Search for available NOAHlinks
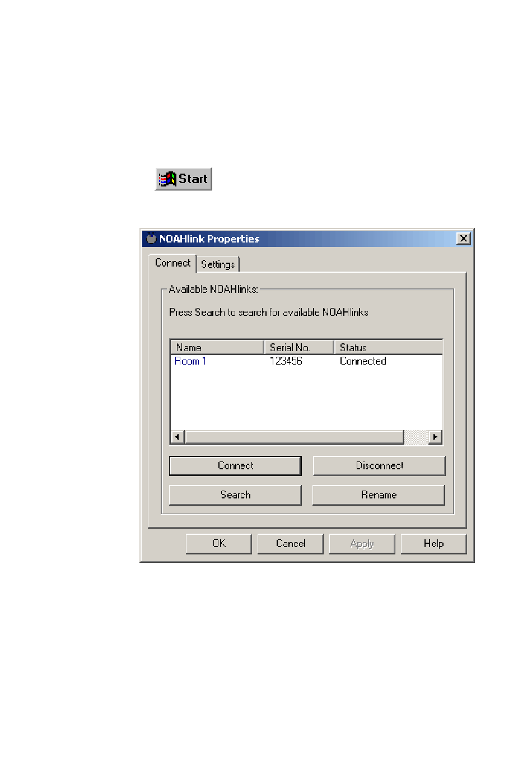Viewport: 532px width, 779px height. (235, 495)
